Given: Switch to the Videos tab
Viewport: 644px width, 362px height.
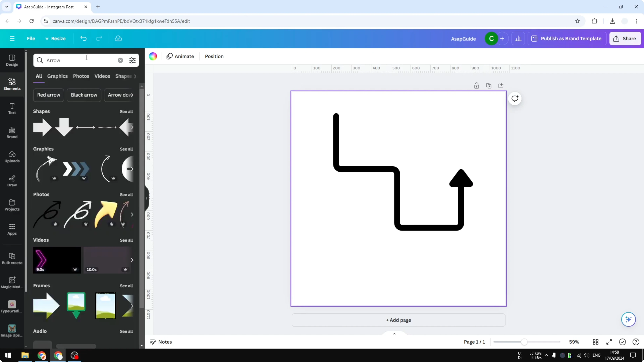Looking at the screenshot, I should point(102,76).
